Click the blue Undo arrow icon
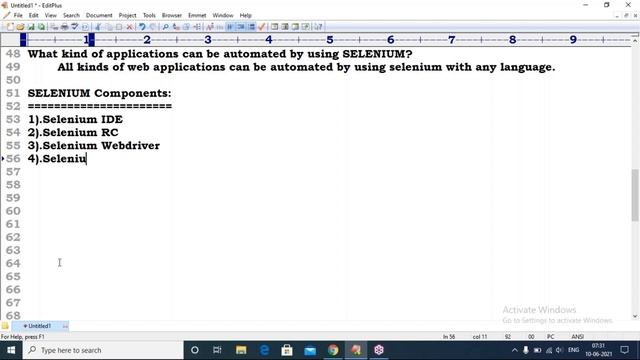 click(x=142, y=27)
